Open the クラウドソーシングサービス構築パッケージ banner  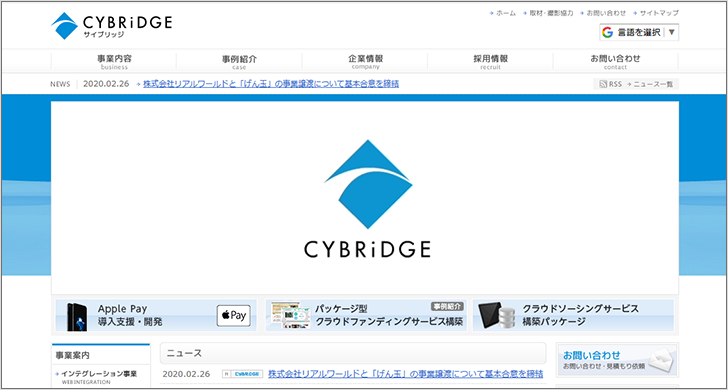pyautogui.click(x=573, y=315)
